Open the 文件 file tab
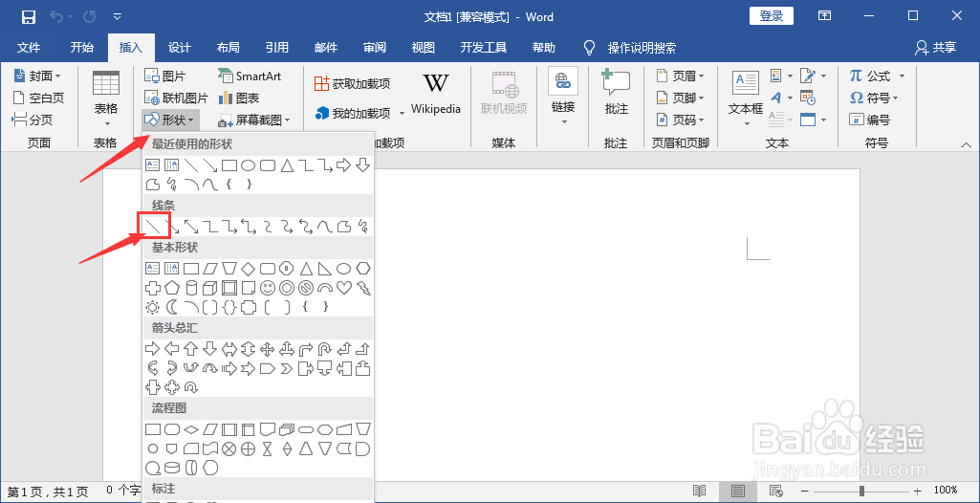Screen dimensions: 980x503 pyautogui.click(x=29, y=48)
